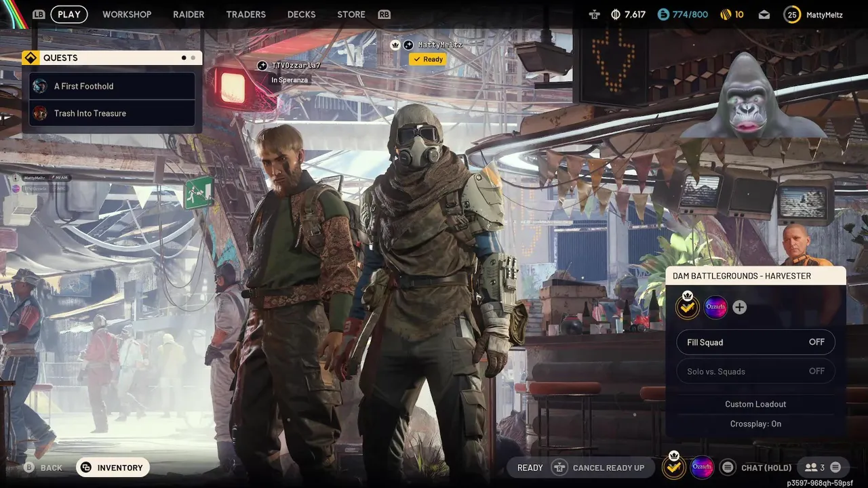868x488 pixels.
Task: Open the A First Foothold quest
Action: [113, 86]
